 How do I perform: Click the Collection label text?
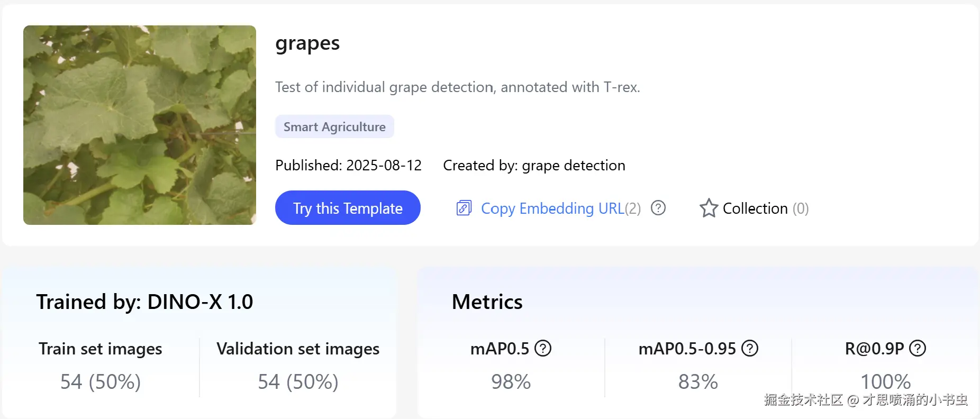(x=755, y=208)
